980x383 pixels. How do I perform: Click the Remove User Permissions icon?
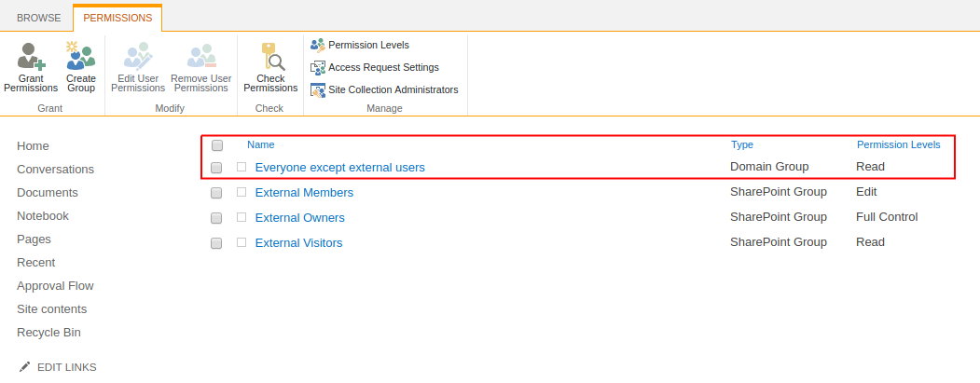pyautogui.click(x=200, y=58)
